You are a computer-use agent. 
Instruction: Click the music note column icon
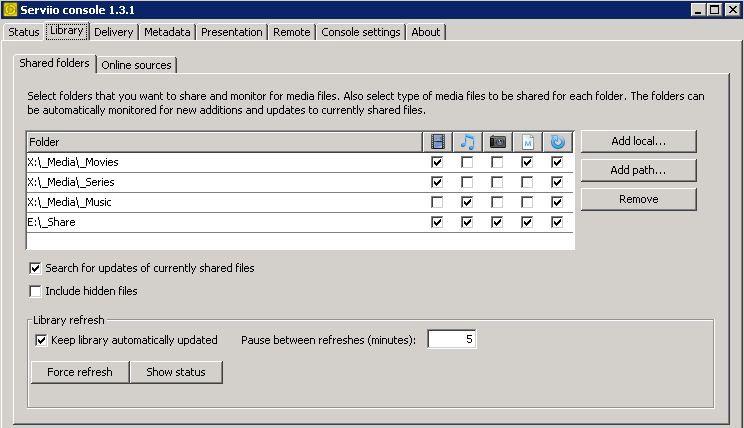coord(467,142)
